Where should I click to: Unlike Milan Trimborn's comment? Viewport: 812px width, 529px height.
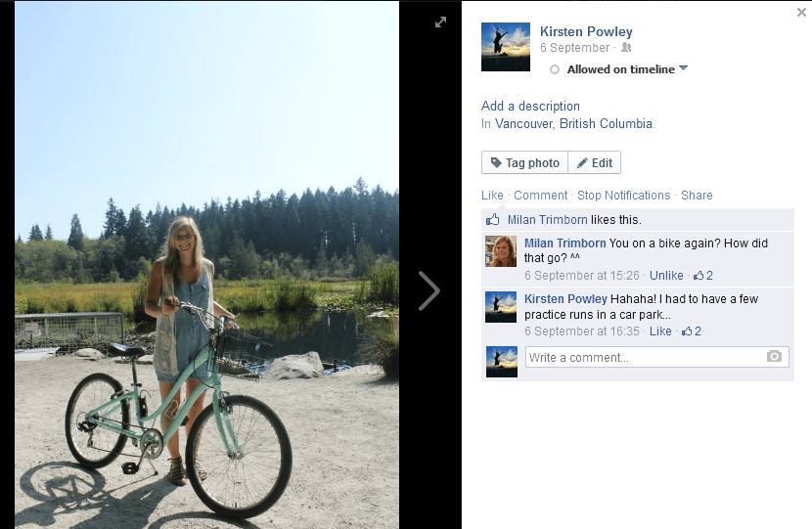(666, 276)
